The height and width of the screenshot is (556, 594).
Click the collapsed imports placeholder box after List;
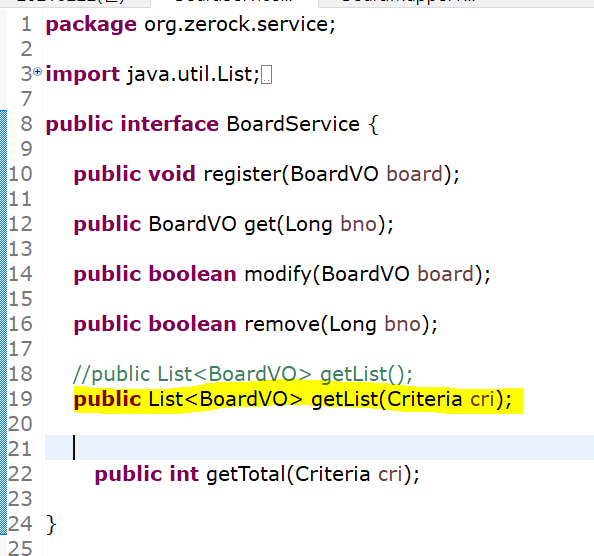click(266, 75)
